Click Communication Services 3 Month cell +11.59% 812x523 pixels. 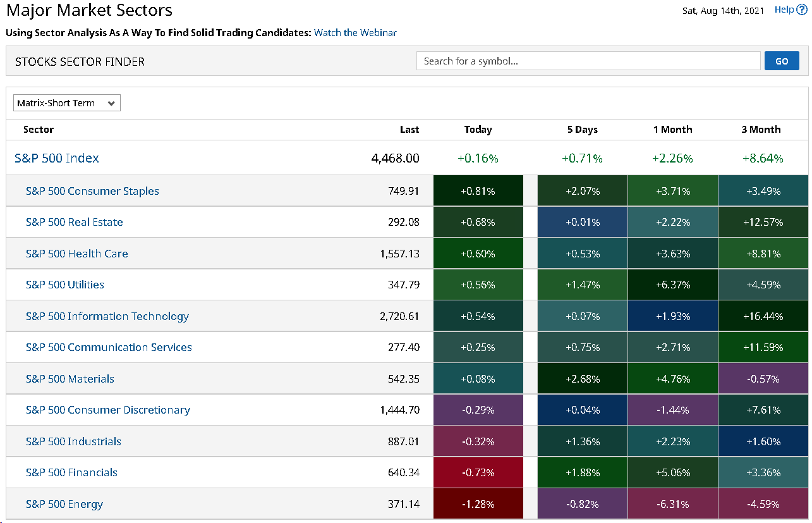763,347
